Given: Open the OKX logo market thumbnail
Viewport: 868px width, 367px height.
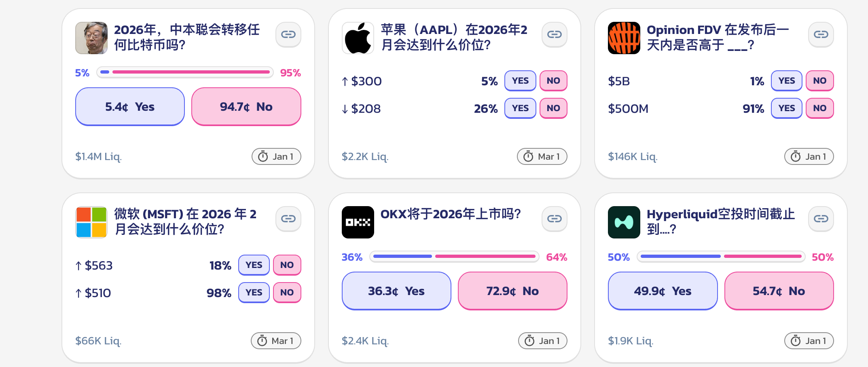Looking at the screenshot, I should tap(358, 222).
